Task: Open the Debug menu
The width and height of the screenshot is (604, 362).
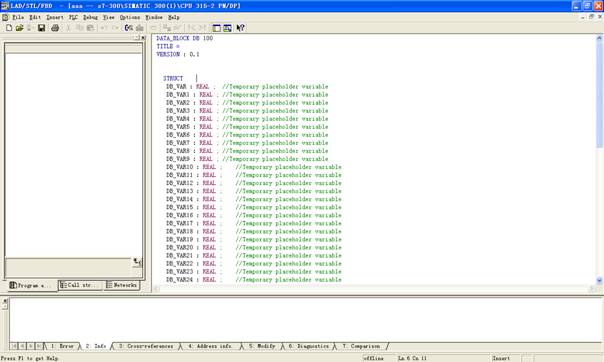Action: 91,17
